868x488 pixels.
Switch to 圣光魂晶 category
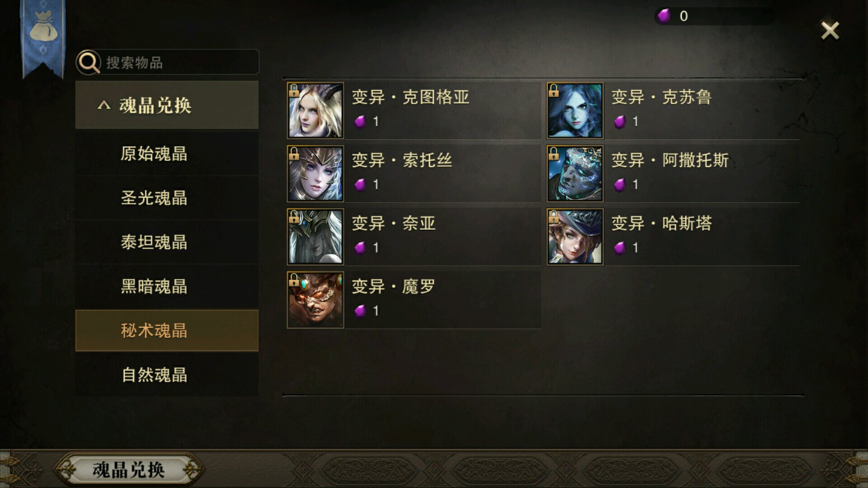(167, 198)
